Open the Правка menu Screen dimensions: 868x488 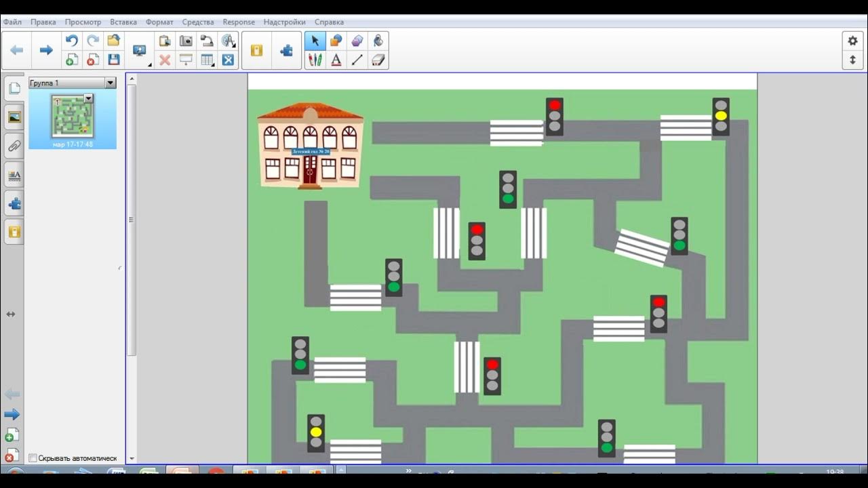[43, 22]
